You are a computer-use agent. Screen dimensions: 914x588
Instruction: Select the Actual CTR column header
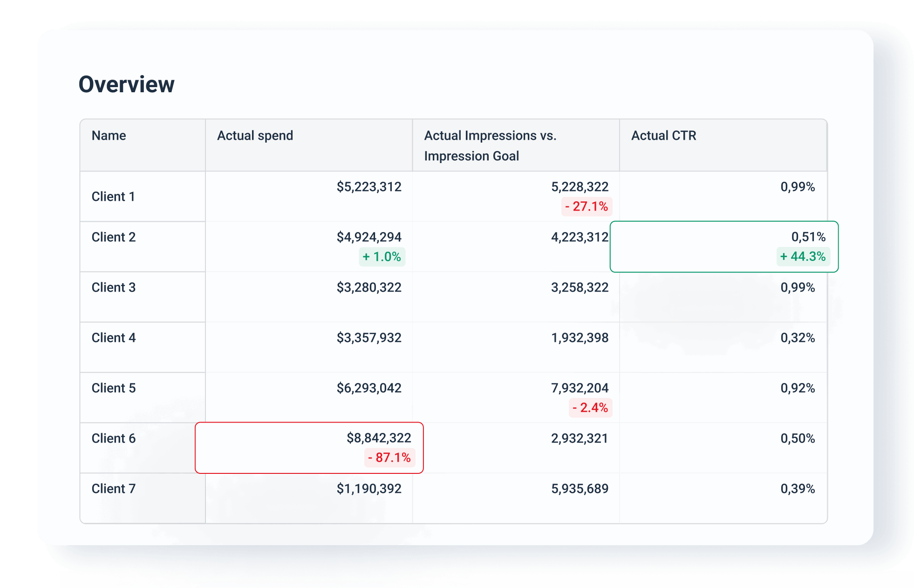point(664,136)
